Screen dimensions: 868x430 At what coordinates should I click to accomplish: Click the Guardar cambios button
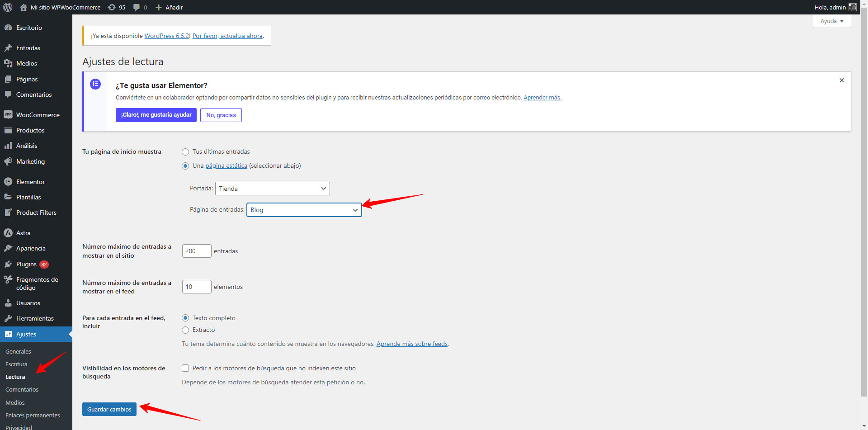(109, 409)
